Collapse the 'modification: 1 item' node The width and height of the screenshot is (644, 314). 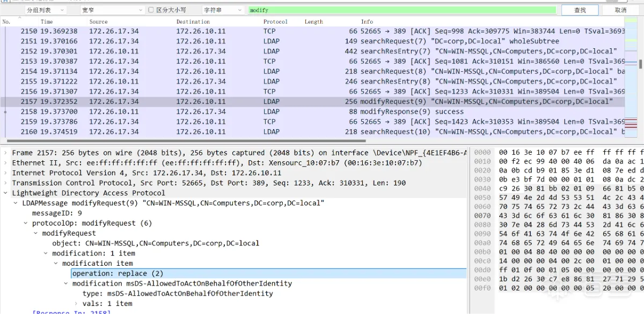pos(46,253)
